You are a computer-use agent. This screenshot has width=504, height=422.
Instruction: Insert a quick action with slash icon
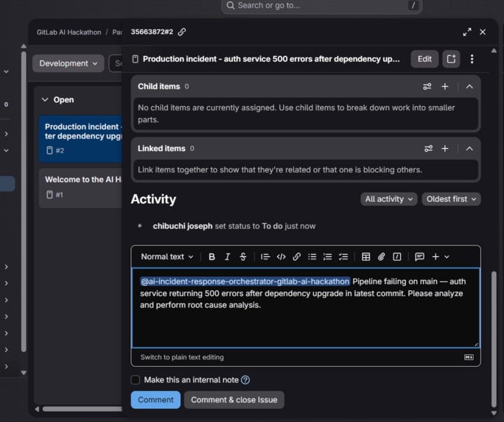tap(397, 256)
